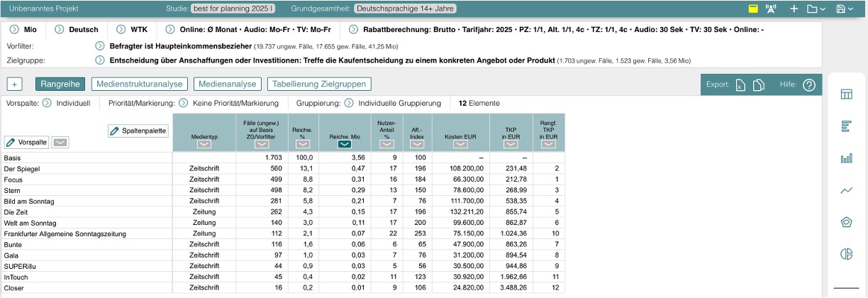The image size is (868, 298).
Task: Open Nutzer-Anteil % column dropdown
Action: [386, 144]
